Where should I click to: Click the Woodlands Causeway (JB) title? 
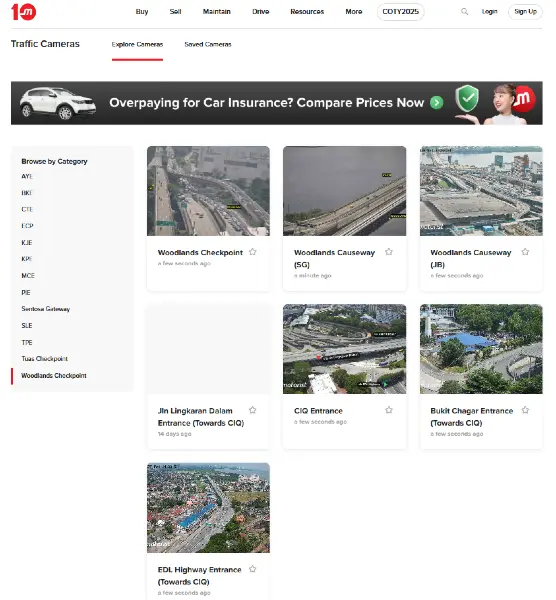pos(471,258)
